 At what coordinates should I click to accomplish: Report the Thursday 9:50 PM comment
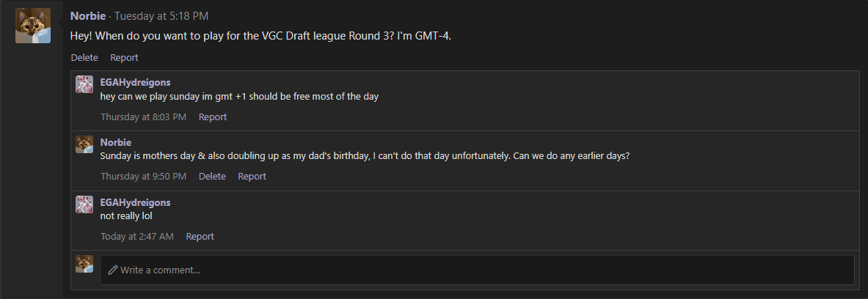click(252, 176)
